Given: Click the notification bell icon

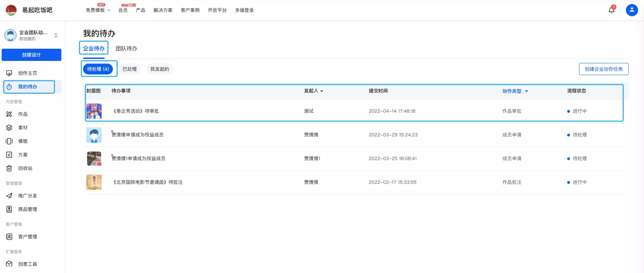Looking at the screenshot, I should pyautogui.click(x=611, y=10).
